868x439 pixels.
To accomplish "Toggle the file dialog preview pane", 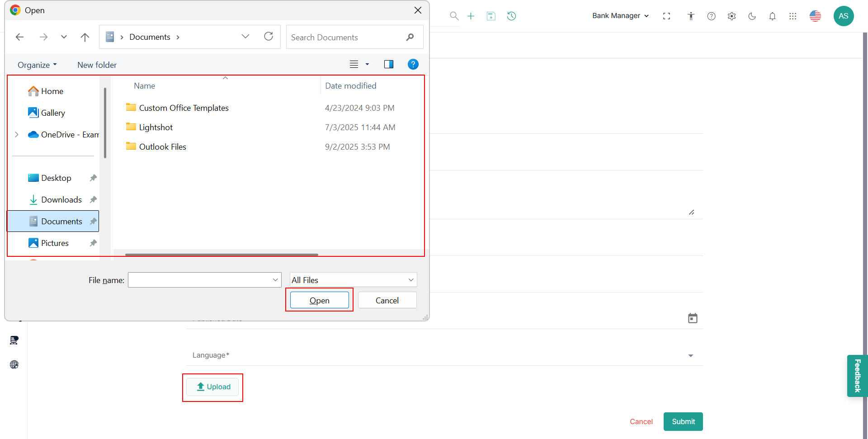I will pyautogui.click(x=388, y=65).
